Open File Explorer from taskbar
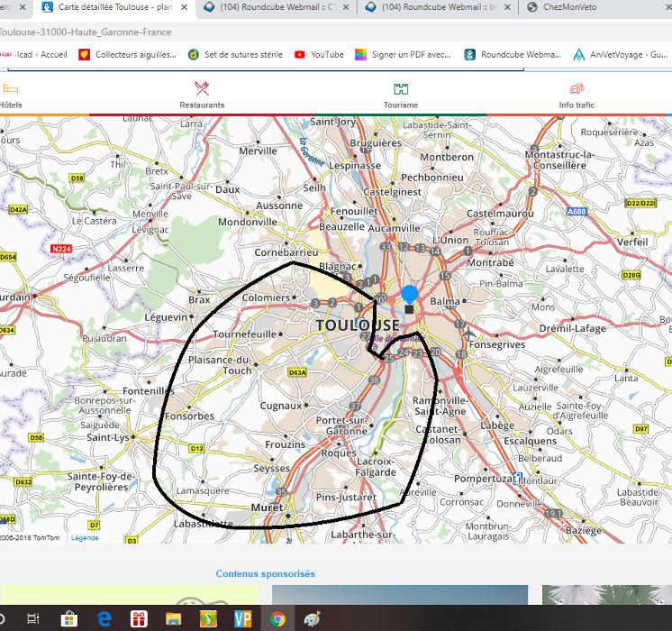Viewport: 672px width, 631px height. coord(174,618)
